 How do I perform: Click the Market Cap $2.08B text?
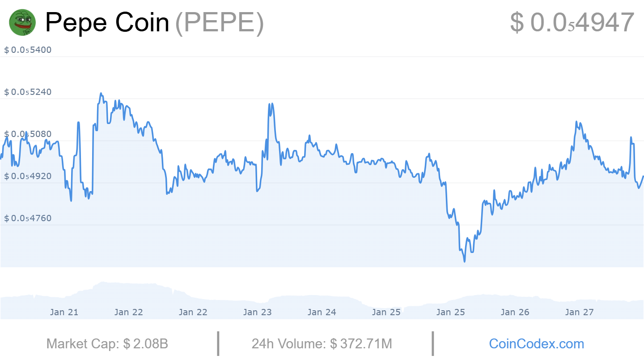[x=107, y=344]
